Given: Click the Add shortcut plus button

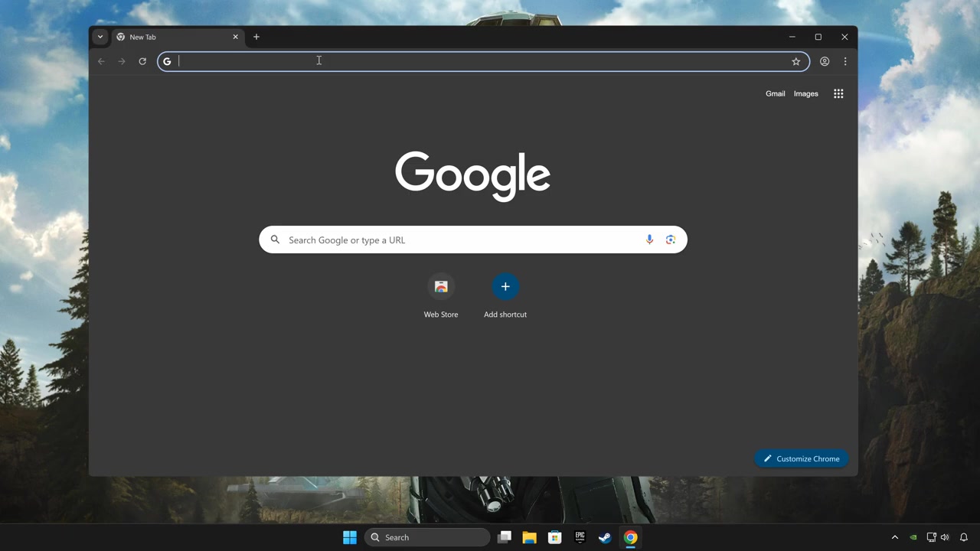Looking at the screenshot, I should pyautogui.click(x=505, y=287).
